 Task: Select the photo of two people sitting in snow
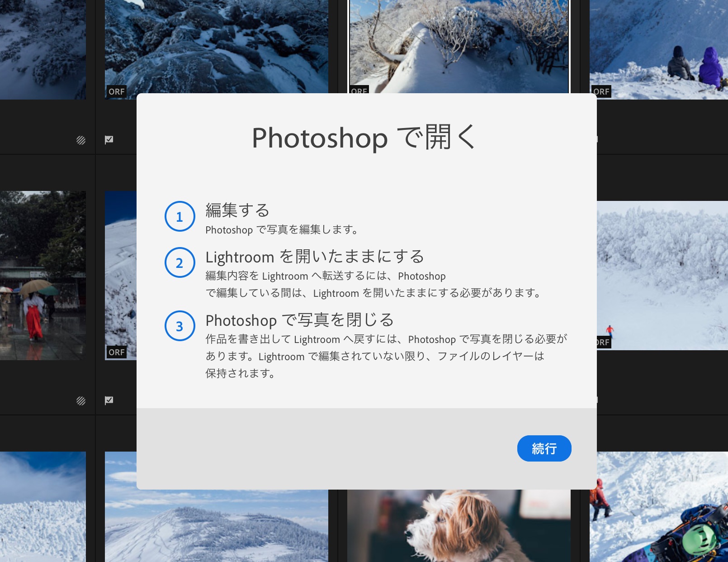(x=659, y=50)
